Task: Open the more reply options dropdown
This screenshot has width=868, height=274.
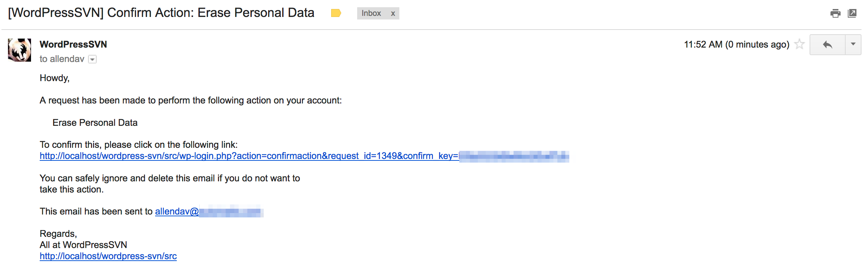Action: click(x=853, y=45)
